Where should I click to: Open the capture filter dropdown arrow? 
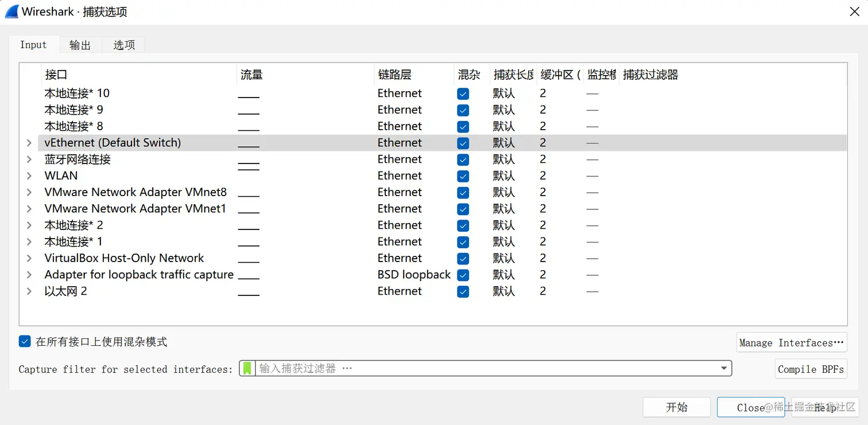tap(724, 368)
